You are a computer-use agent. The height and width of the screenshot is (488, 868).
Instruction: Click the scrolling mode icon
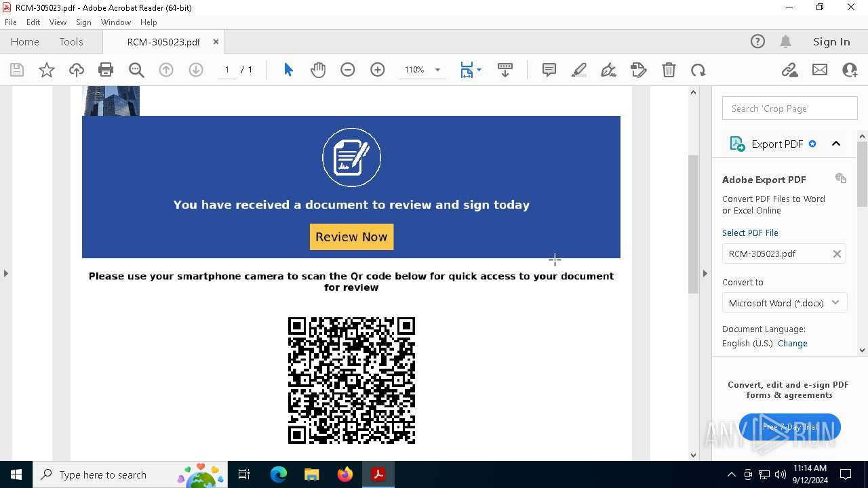point(505,70)
